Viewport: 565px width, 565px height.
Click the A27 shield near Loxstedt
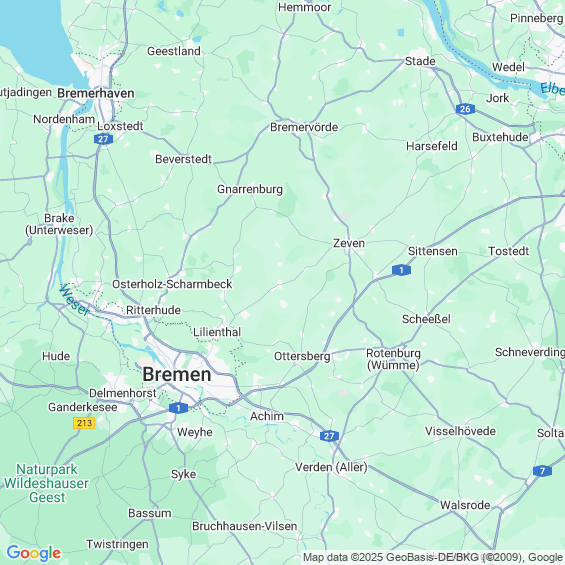[103, 139]
